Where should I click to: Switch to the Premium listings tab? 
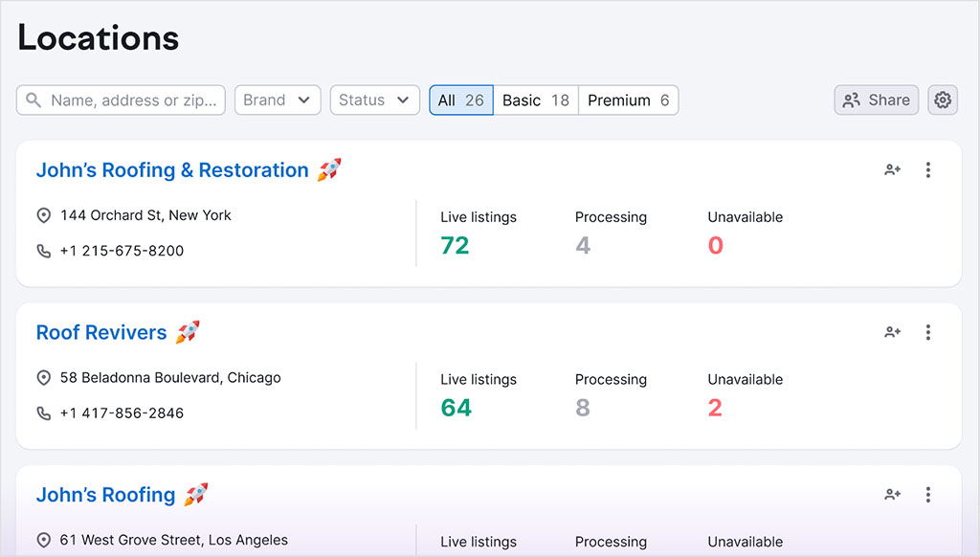[x=627, y=100]
